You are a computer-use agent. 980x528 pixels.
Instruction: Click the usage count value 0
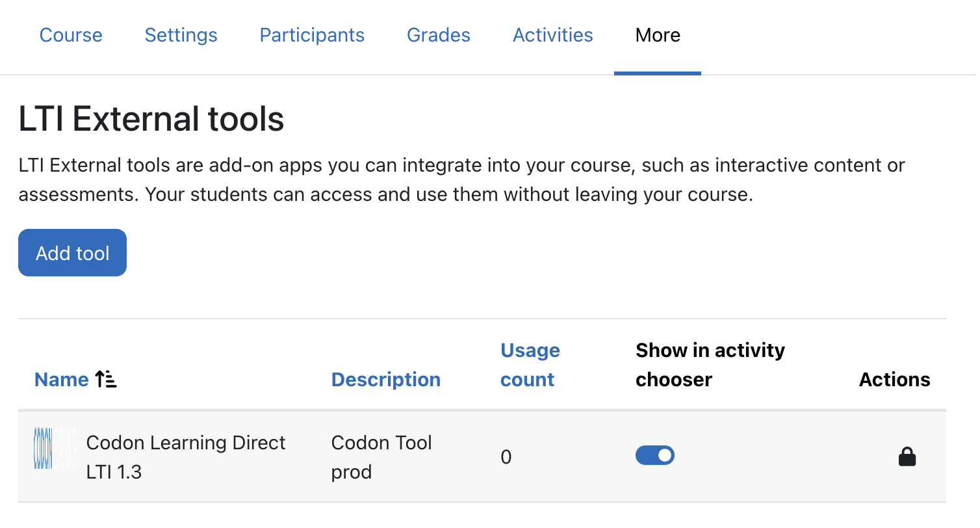[506, 457]
